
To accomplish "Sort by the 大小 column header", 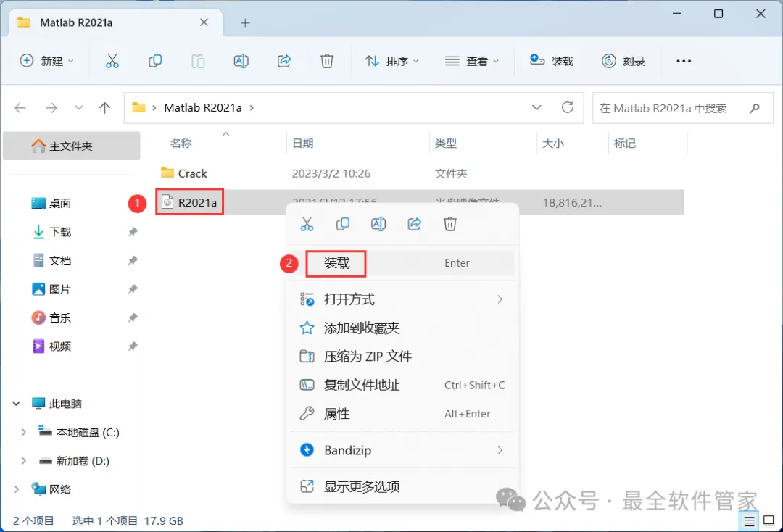I will (x=552, y=144).
